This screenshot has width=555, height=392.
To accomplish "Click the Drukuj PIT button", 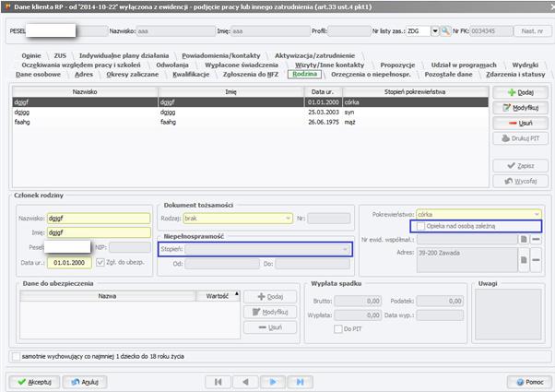I will coord(520,138).
